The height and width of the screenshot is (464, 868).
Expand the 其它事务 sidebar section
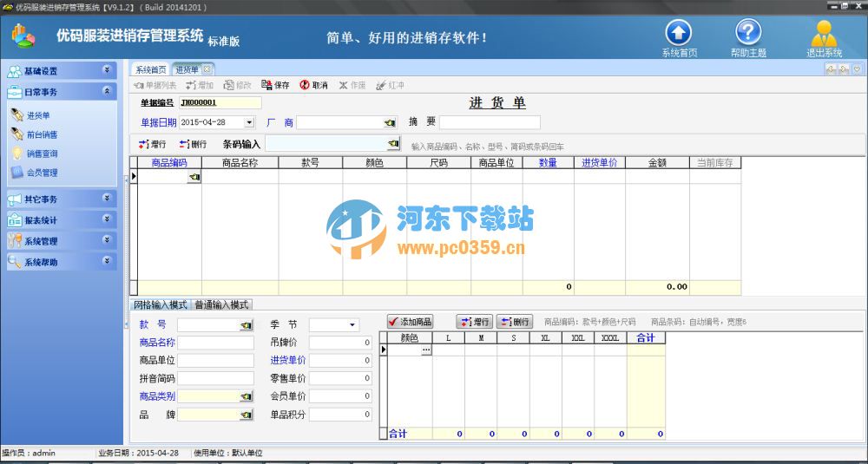107,198
